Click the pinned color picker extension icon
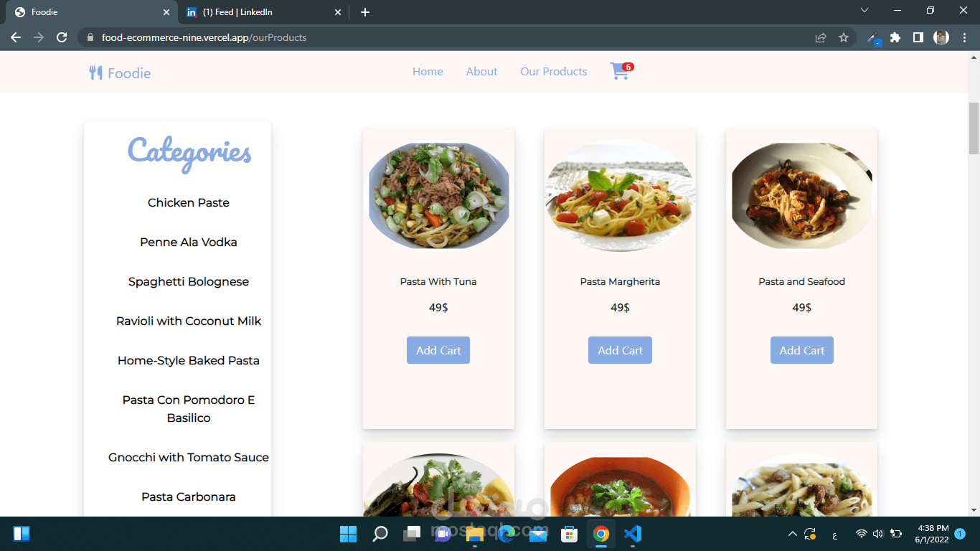The image size is (980, 551). [873, 37]
